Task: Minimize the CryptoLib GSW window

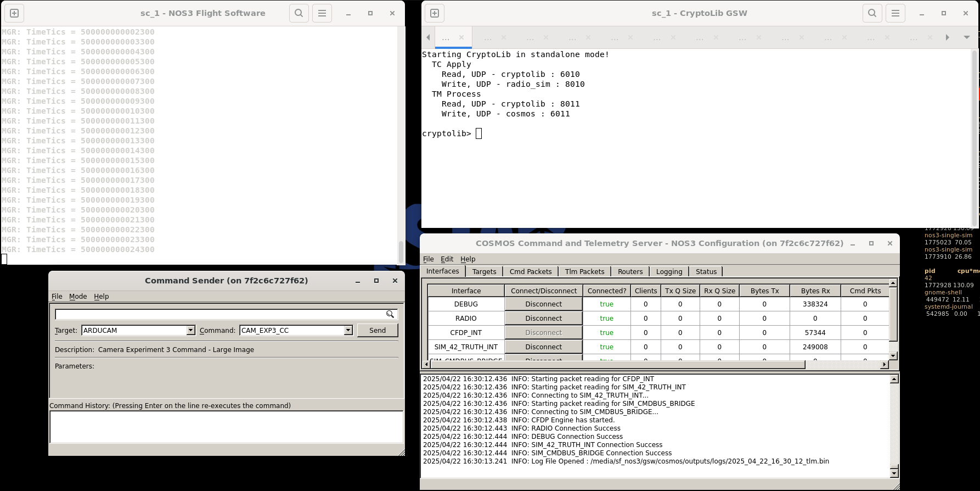Action: (922, 13)
